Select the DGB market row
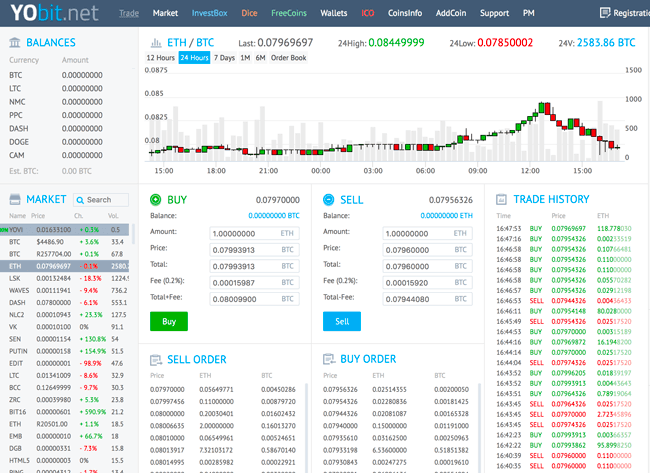The image size is (650, 473). pos(65,448)
